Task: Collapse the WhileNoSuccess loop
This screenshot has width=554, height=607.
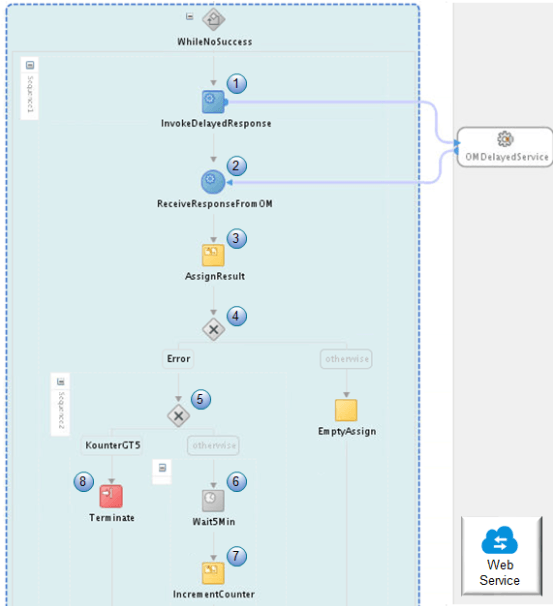Action: (189, 16)
